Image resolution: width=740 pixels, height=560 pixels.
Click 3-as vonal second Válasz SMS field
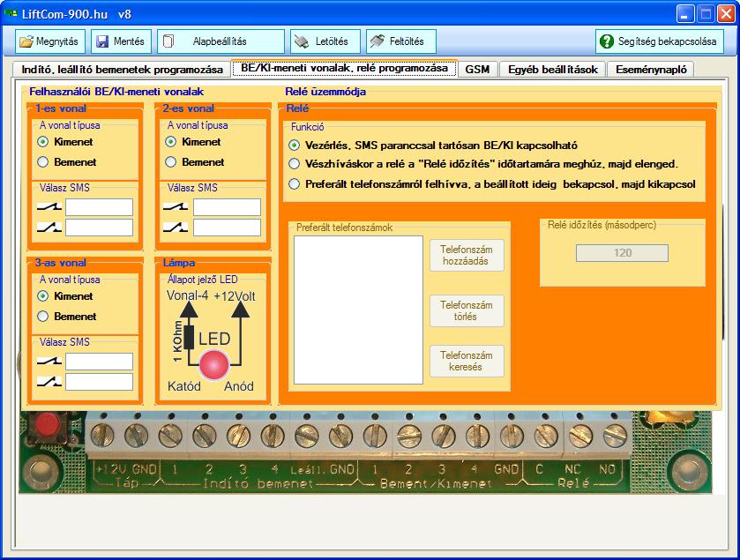tap(99, 382)
